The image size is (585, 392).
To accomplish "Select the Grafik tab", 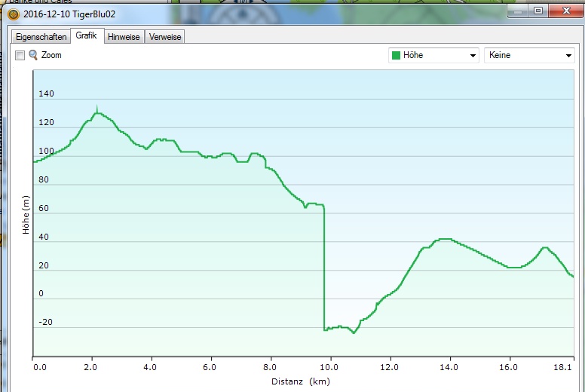I will (86, 36).
